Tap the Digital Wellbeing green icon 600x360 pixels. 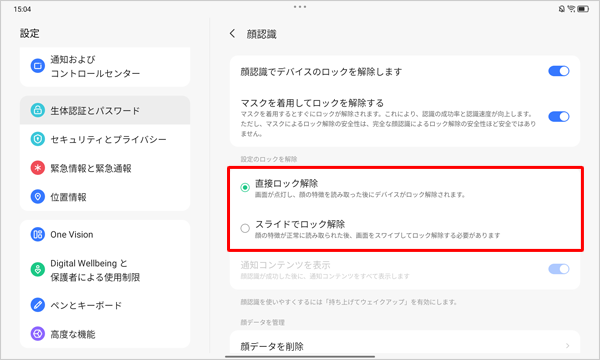click(x=38, y=270)
